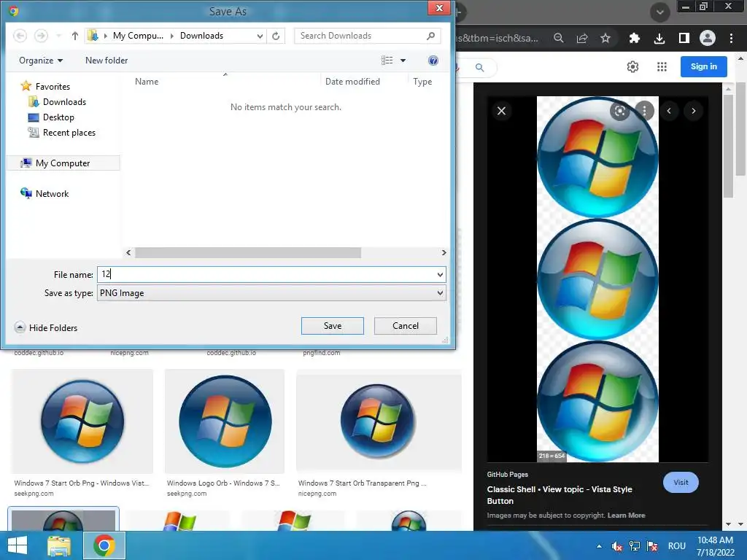Screen dimensions: 747x560
Task: Collapse folders with Hide Folders
Action: (x=46, y=327)
